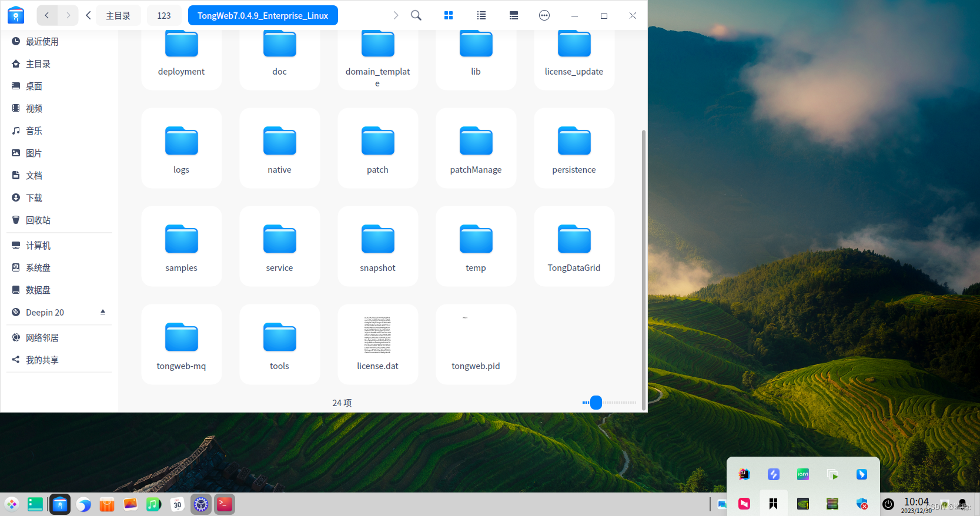
Task: Open the calendar app in dock
Action: pos(178,504)
